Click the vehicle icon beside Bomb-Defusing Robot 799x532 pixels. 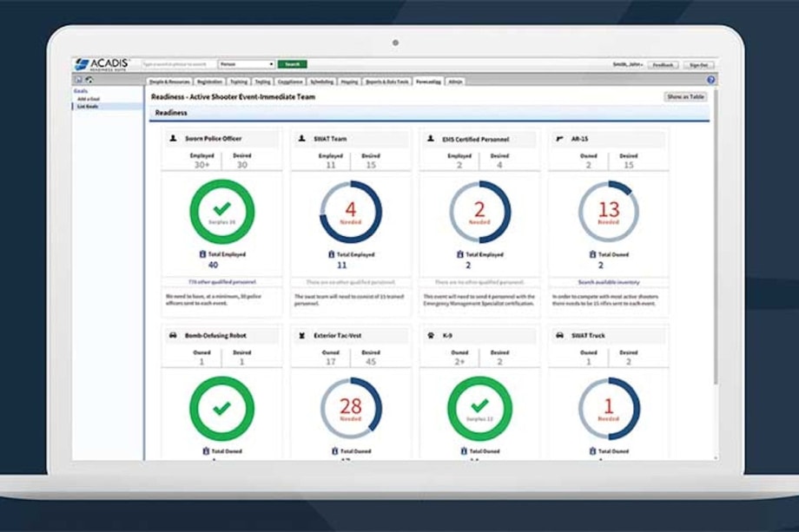click(x=173, y=335)
